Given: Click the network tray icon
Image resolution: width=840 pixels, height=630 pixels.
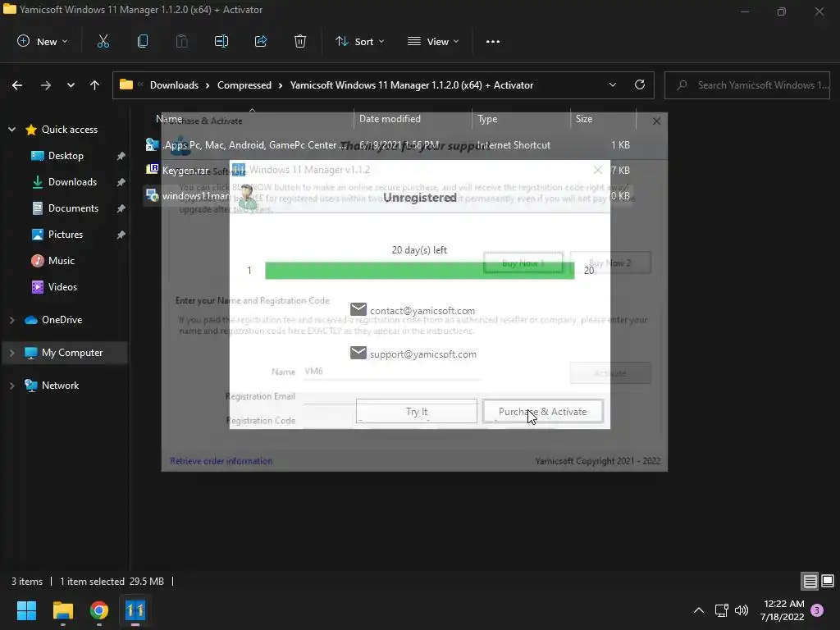Looking at the screenshot, I should pyautogui.click(x=721, y=610).
